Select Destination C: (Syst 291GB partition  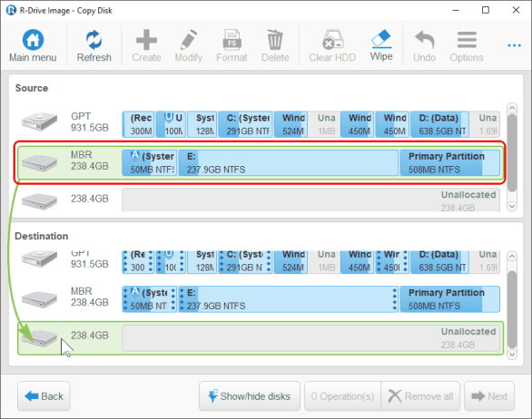tap(245, 261)
